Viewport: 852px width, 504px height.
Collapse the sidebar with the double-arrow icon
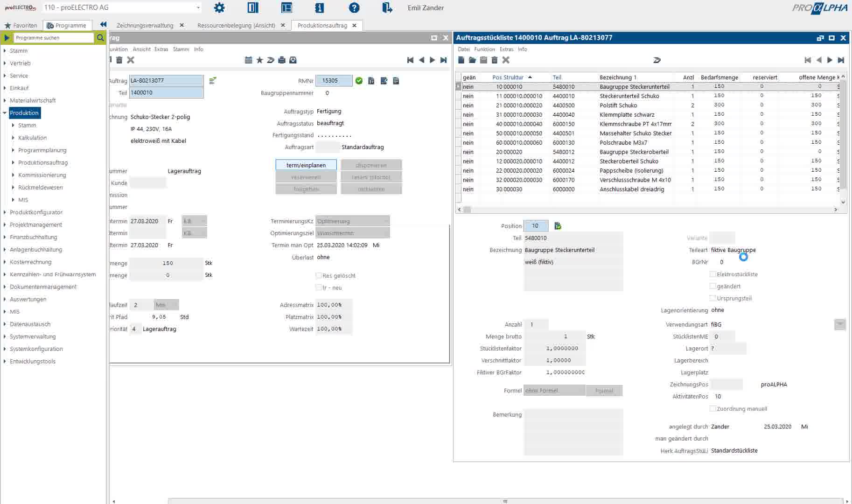pyautogui.click(x=103, y=25)
